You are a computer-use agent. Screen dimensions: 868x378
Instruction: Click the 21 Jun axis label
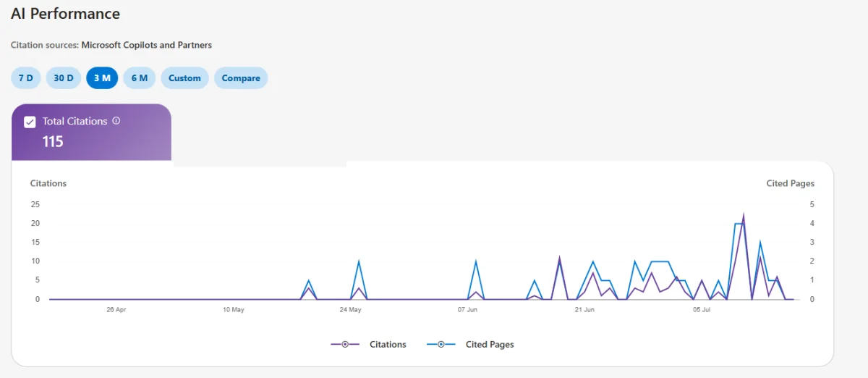click(x=584, y=309)
